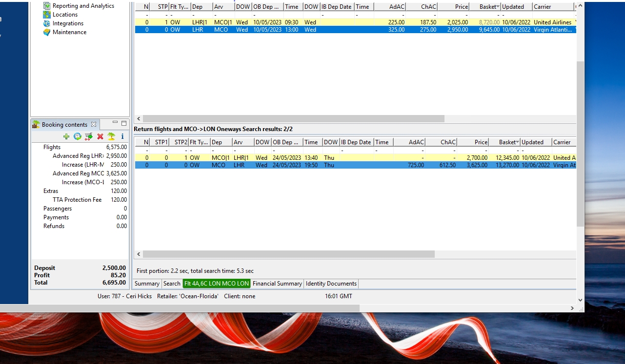Select the Refunds row in Booking contents
Screen dimensions: 625x364
[80, 226]
